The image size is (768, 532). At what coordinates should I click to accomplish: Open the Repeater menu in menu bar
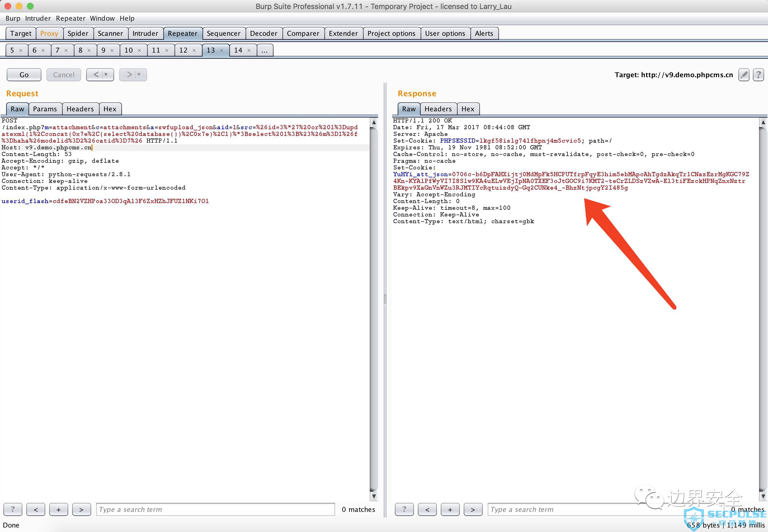71,18
